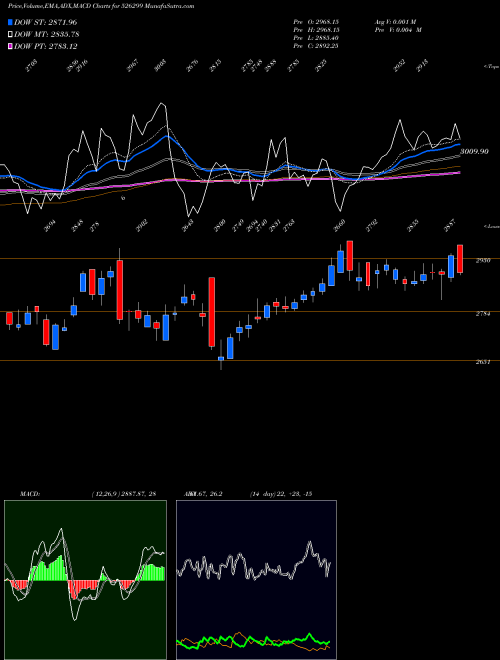The height and width of the screenshot is (660, 500).
Task: Select the DOW MT: 2835.78 legend text
Action: tap(46, 35)
